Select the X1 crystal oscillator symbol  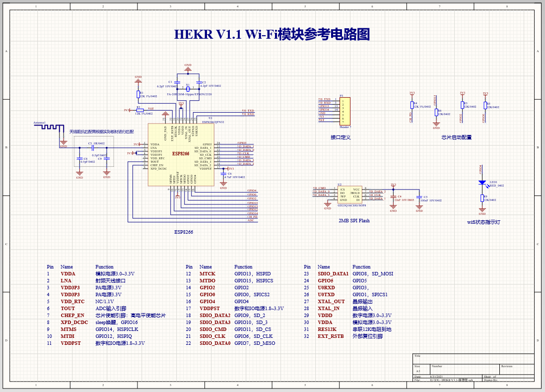tap(188, 89)
